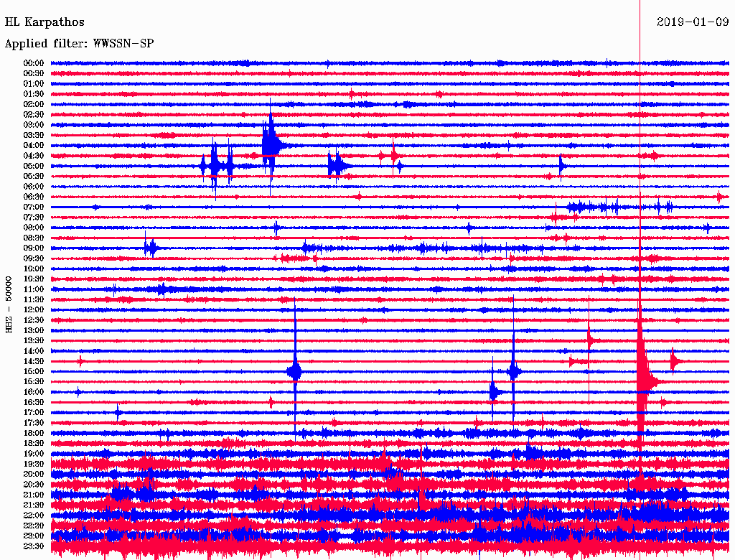This screenshot has width=735, height=560.
Task: Click the "01:30" time row label
Action: (x=34, y=94)
